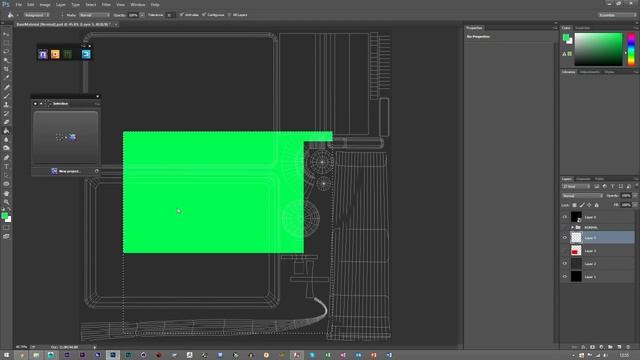Image resolution: width=640 pixels, height=360 pixels.
Task: Select the Move tool in the toolbox
Action: coord(6,34)
